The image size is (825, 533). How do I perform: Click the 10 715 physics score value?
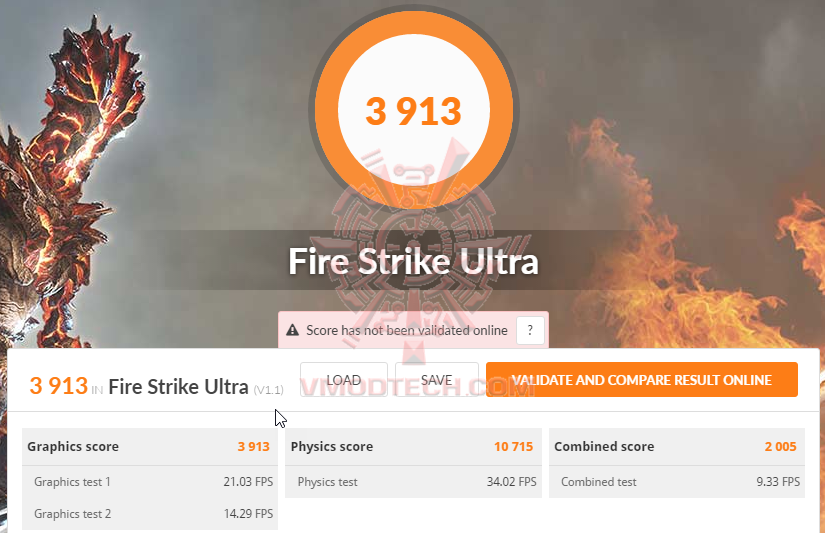(x=514, y=447)
